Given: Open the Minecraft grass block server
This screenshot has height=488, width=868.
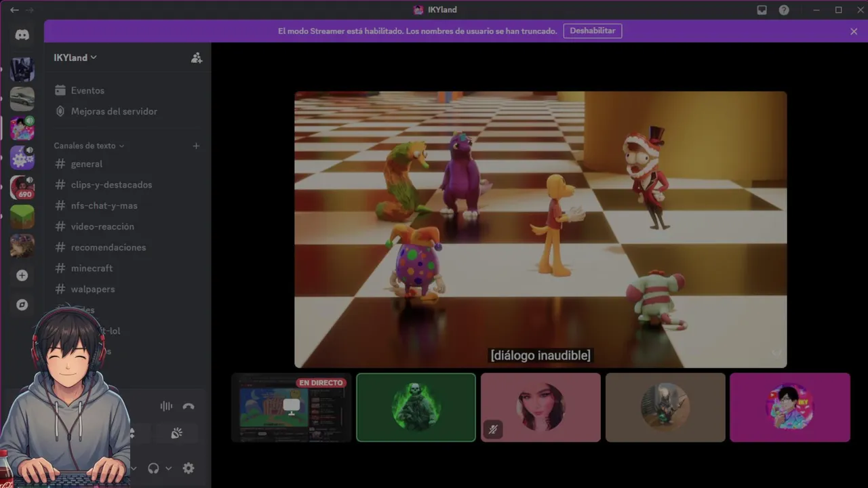Looking at the screenshot, I should (22, 217).
